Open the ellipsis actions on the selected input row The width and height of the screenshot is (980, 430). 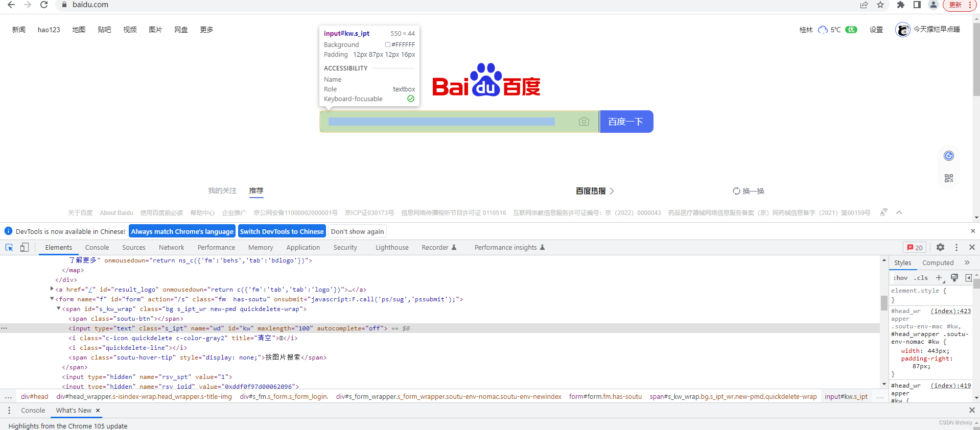(4, 328)
